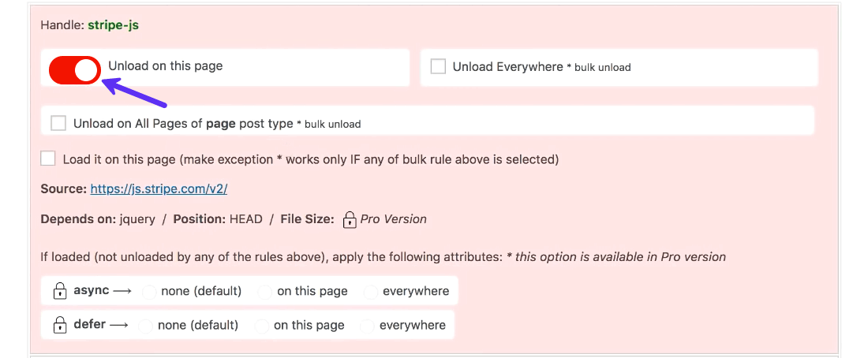Choose async on this page radio option

(x=264, y=292)
